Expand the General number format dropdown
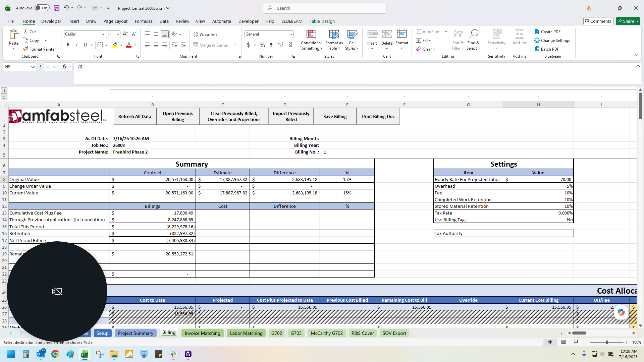The height and width of the screenshot is (362, 644). coord(291,34)
